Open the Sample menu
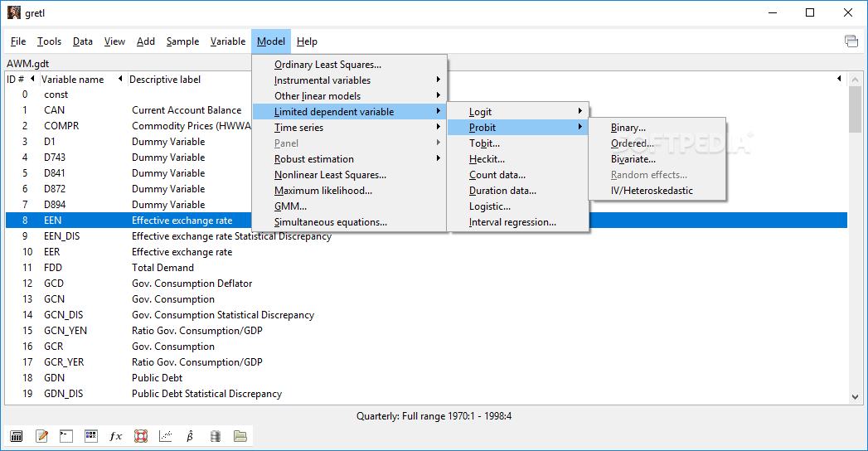This screenshot has width=868, height=451. point(182,41)
